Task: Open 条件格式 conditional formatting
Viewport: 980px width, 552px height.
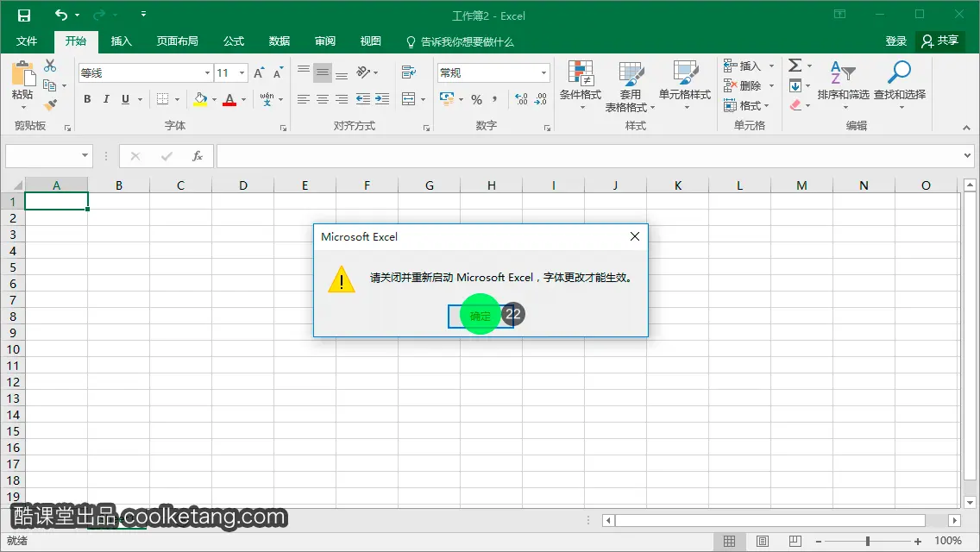Action: (581, 85)
